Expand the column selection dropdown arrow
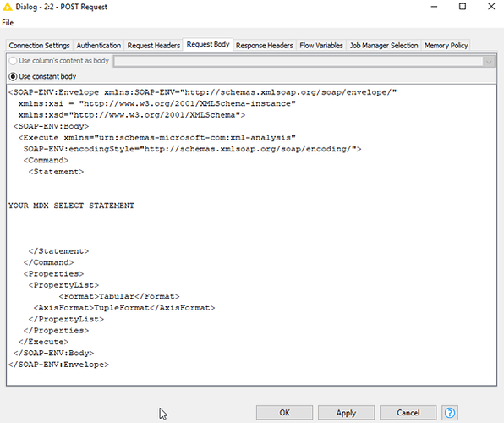 (x=489, y=62)
